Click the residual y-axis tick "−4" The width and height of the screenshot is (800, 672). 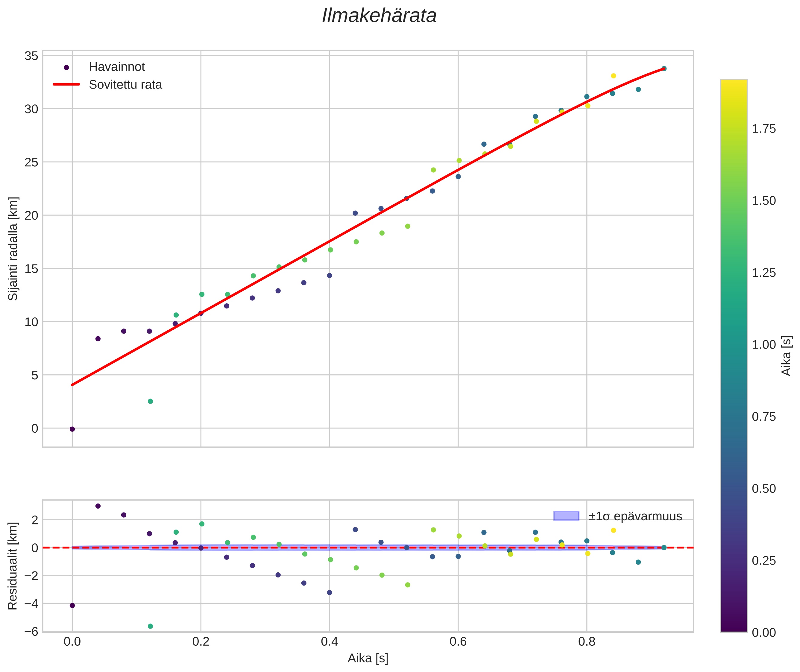(31, 603)
